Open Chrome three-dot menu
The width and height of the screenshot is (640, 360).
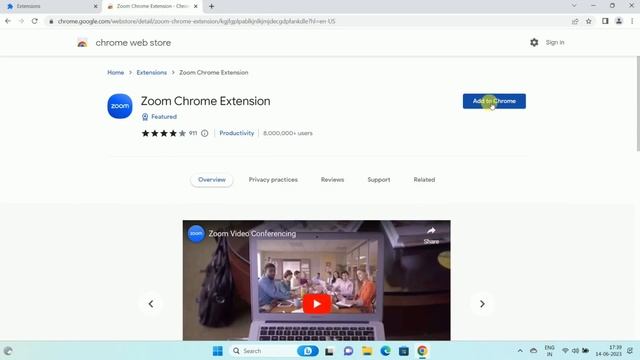pos(632,21)
